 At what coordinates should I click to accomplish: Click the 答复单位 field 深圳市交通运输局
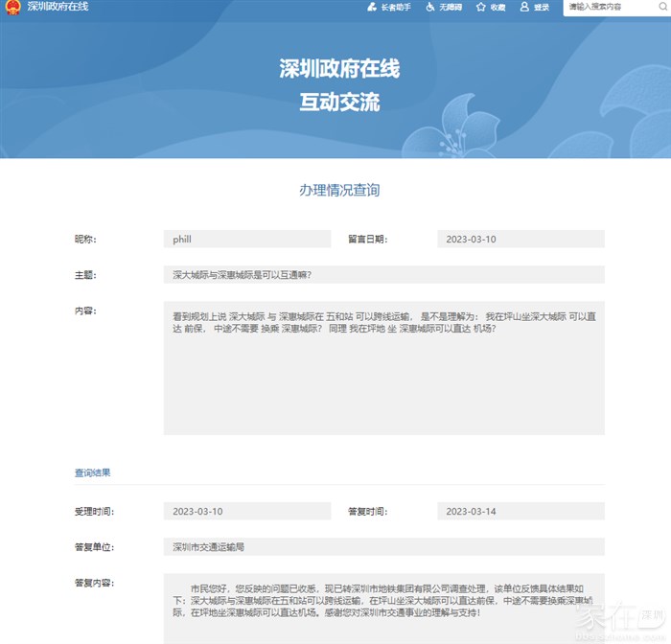tap(383, 547)
